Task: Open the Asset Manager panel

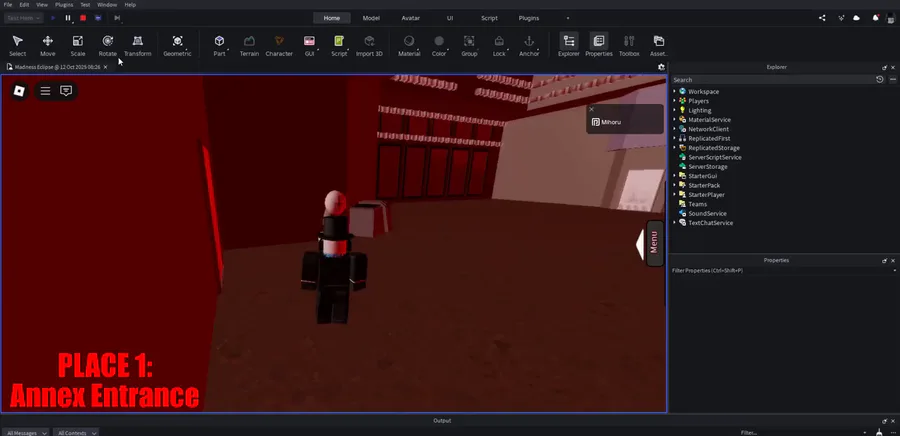Action: tap(659, 45)
